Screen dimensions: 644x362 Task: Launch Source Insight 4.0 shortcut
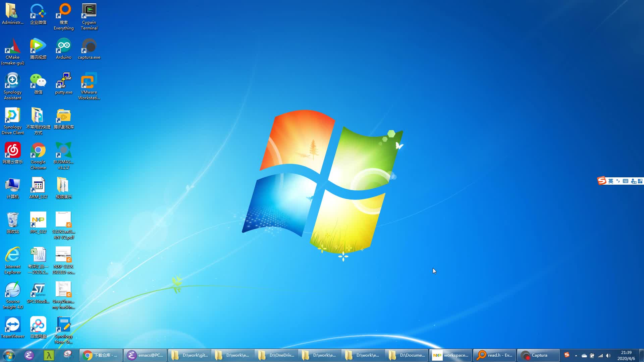coord(13,296)
